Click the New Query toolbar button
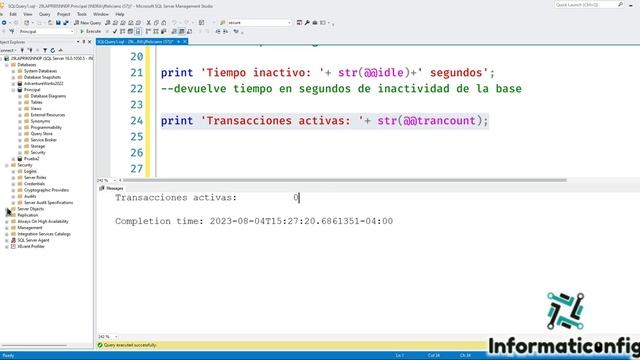This screenshot has height=360, width=640. tap(87, 23)
